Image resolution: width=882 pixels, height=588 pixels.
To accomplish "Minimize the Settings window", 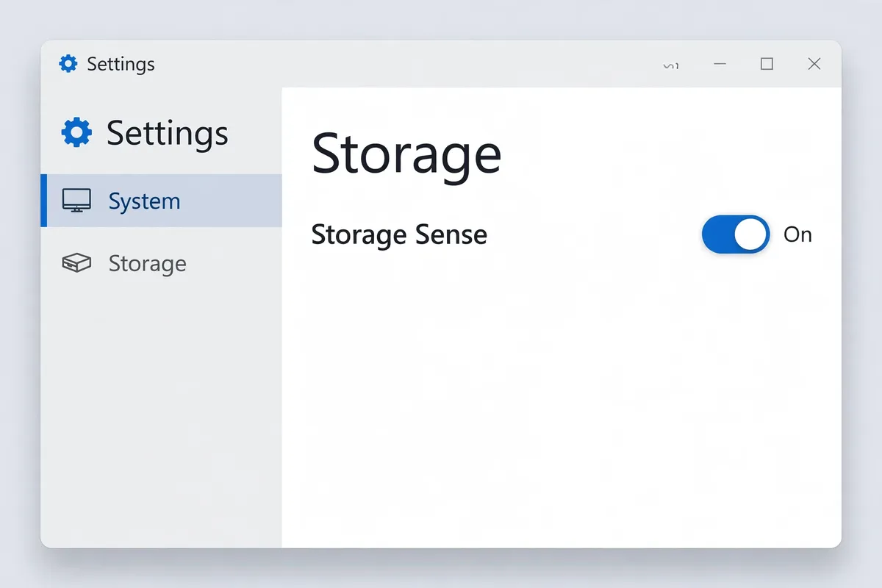I will tap(720, 64).
